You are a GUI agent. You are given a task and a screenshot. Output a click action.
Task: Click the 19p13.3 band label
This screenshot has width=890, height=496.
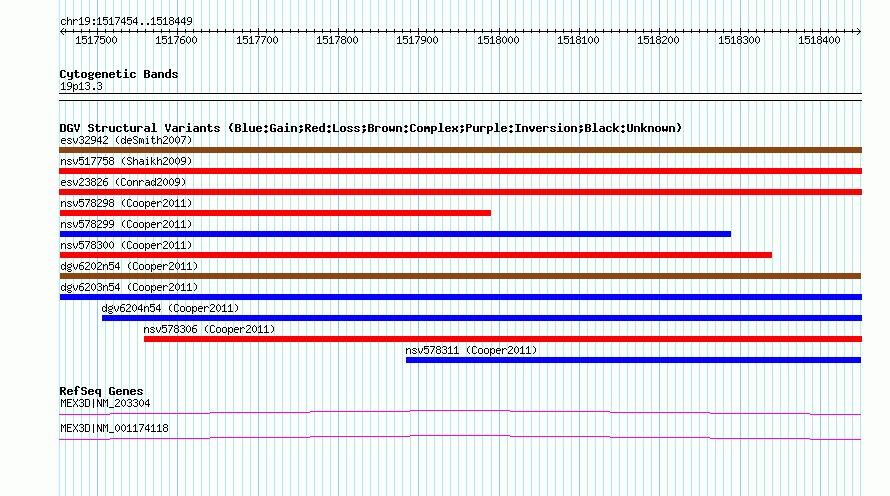click(81, 86)
